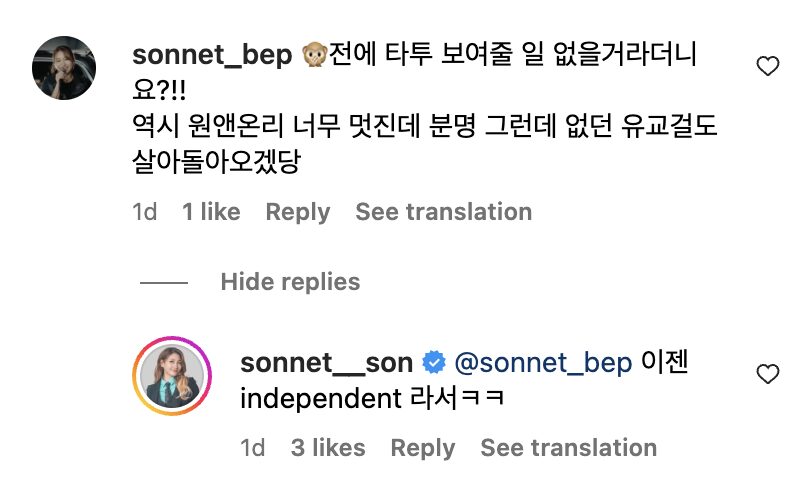See translation of sonnet__son's reply
The width and height of the screenshot is (804, 492).
pyautogui.click(x=569, y=448)
